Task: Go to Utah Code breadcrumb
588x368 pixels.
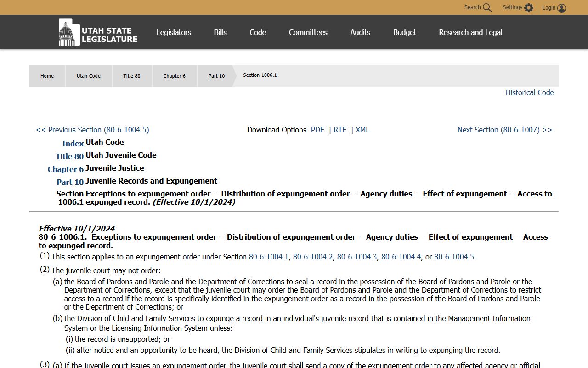Action: (89, 76)
